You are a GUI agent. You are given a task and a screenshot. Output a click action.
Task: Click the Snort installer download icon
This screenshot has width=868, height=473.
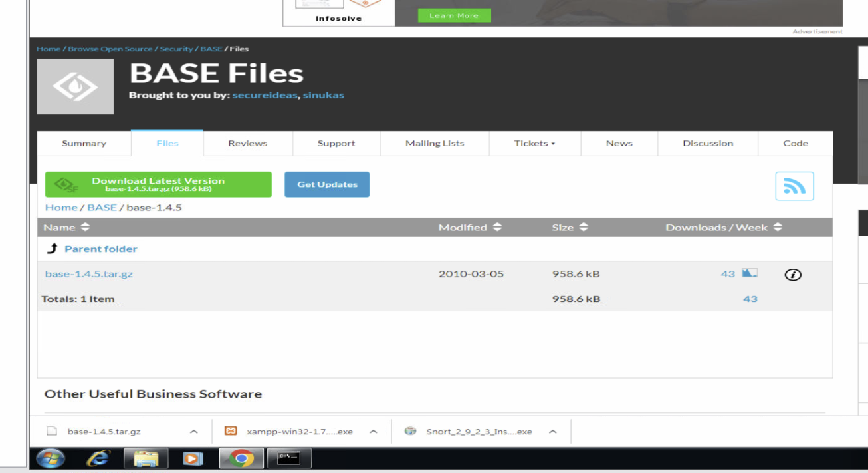[411, 431]
